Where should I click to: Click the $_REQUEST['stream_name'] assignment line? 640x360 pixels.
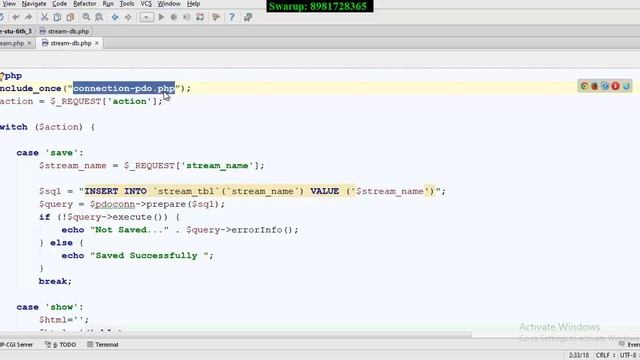pos(152,165)
